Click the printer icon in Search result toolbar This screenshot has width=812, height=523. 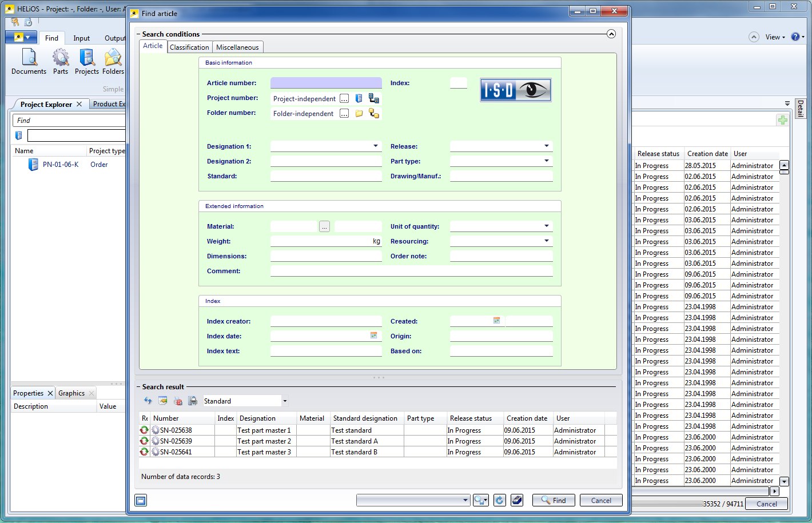click(193, 401)
